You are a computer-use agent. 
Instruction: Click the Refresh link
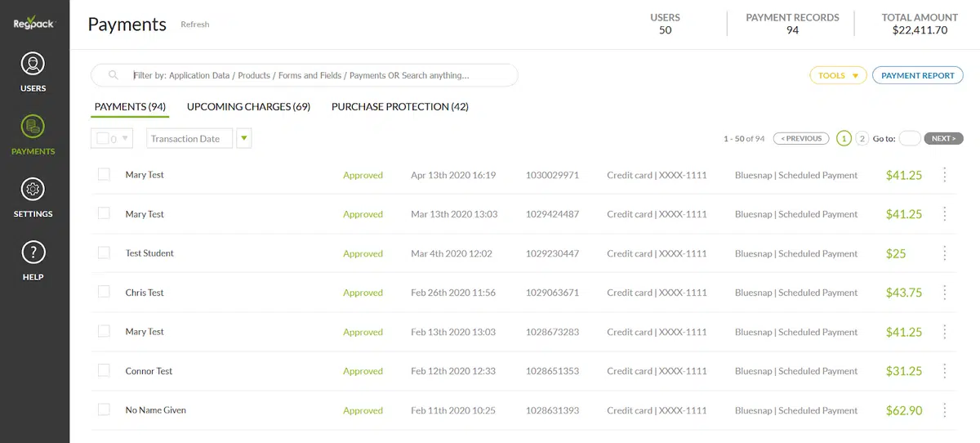tap(195, 25)
